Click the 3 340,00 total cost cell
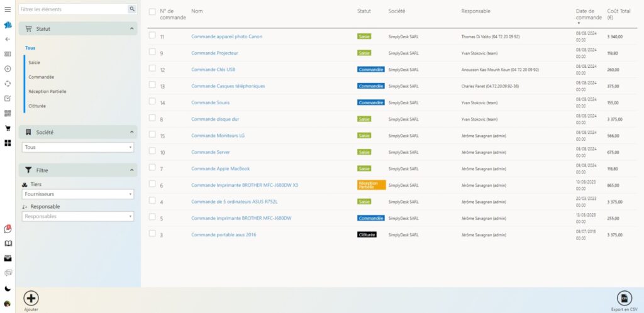Viewport: 644px width, 313px height. (615, 36)
